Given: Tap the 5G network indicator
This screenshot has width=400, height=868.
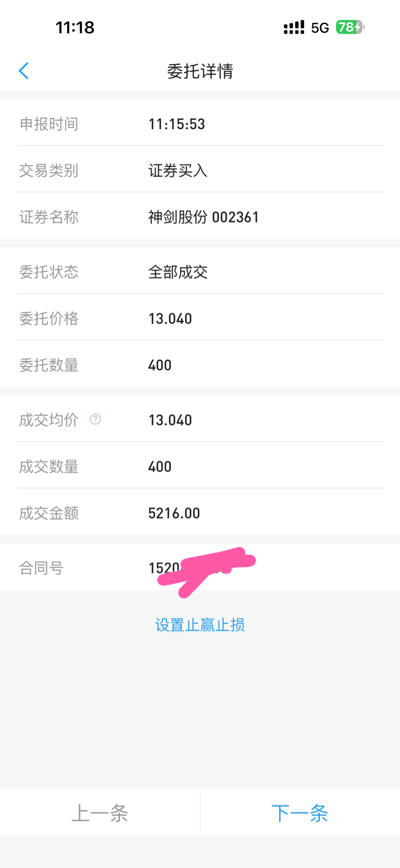Looking at the screenshot, I should 320,28.
